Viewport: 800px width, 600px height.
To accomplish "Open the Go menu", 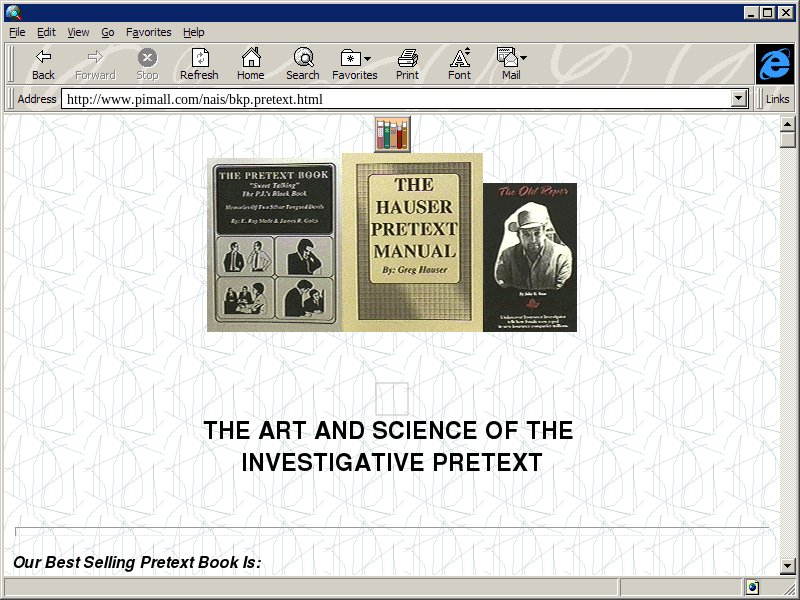I will click(107, 32).
